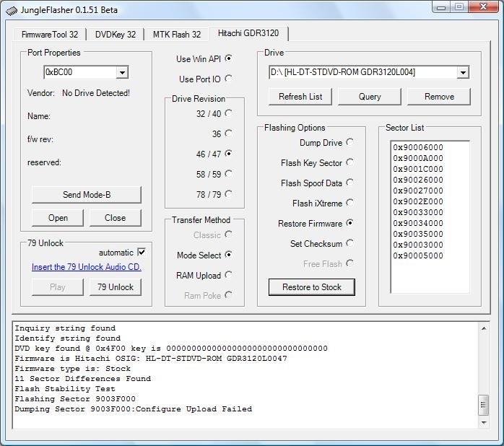Click the Remove drive button
Viewport: 504px width, 446px height.
pyautogui.click(x=439, y=97)
